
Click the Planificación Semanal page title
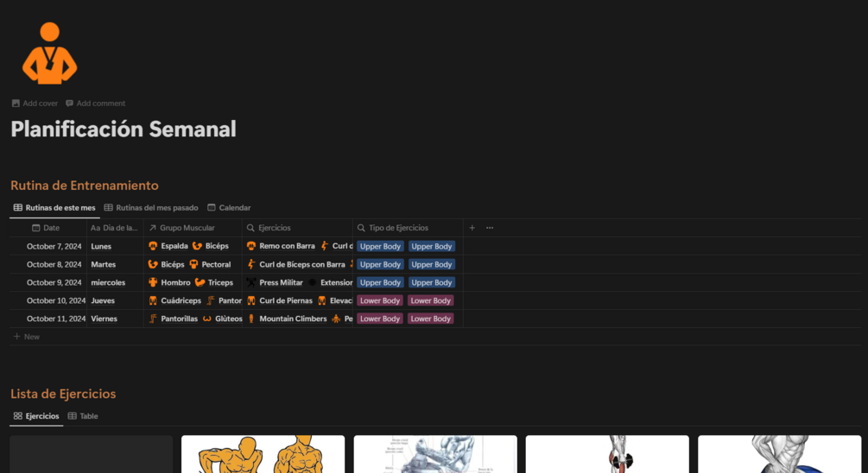(x=124, y=129)
